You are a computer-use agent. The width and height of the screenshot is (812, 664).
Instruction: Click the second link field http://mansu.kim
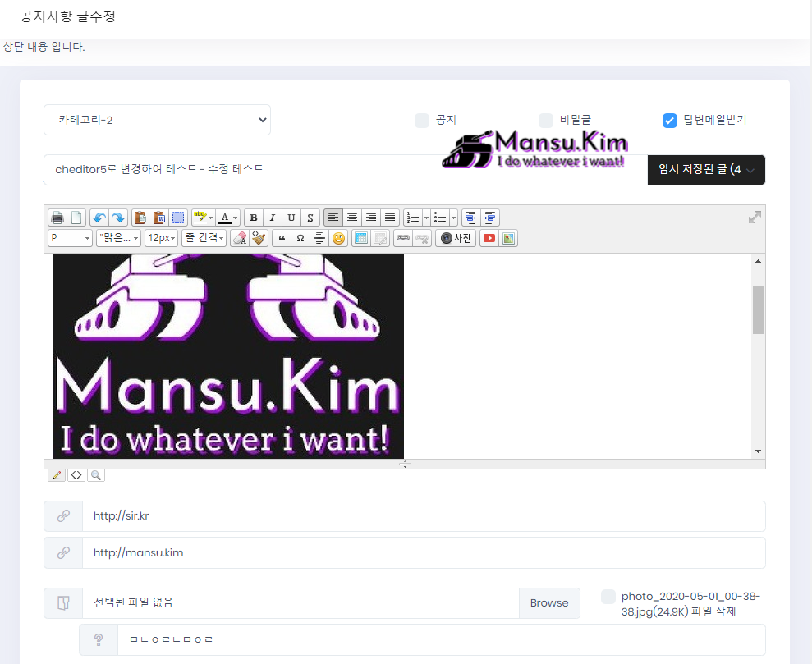coord(424,552)
